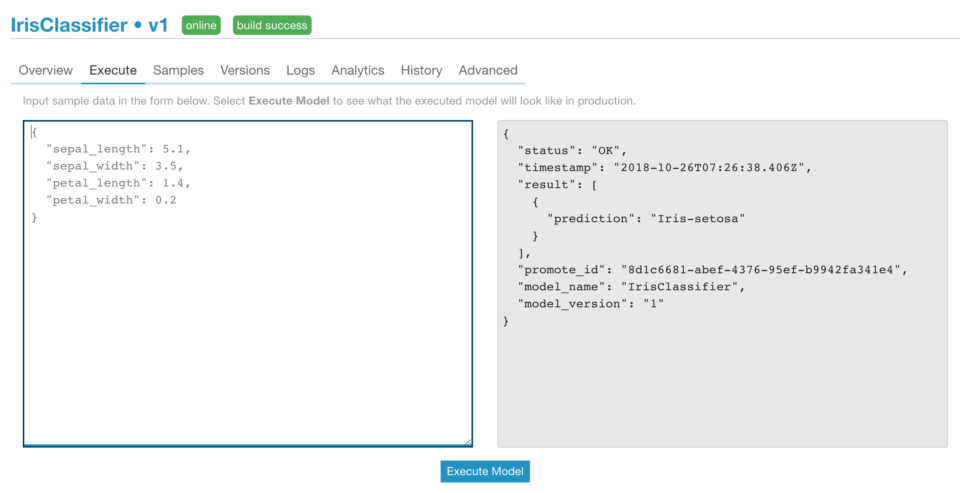Click the green online status badge
The image size is (960, 493).
pos(201,26)
